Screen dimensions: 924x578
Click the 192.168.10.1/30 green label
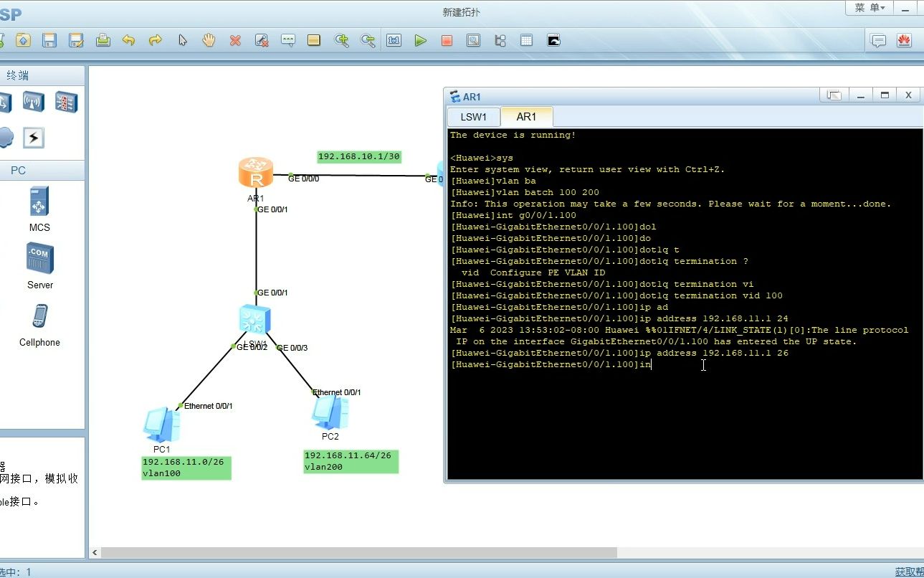coord(358,156)
